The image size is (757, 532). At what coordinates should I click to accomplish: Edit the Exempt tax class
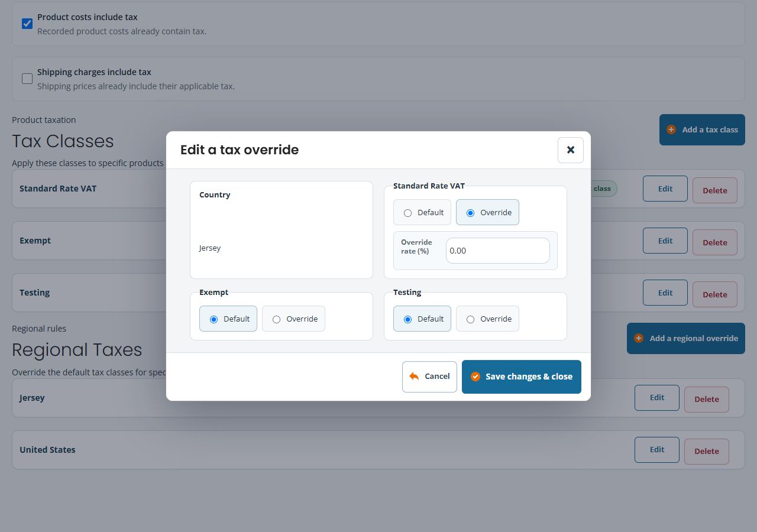665,241
